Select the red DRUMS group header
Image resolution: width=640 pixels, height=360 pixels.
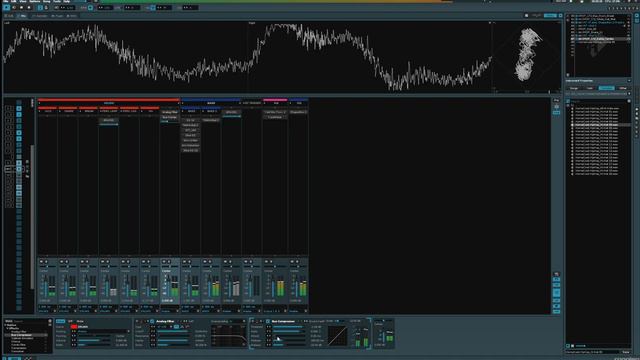(109, 101)
